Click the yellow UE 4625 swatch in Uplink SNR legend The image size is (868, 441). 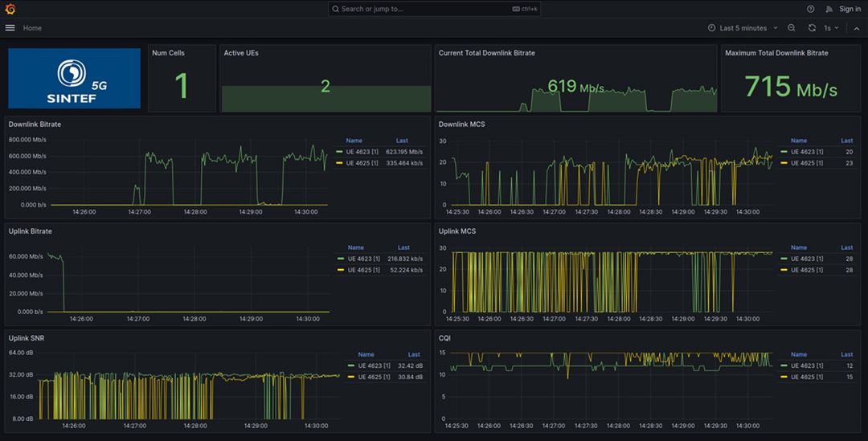(x=351, y=377)
